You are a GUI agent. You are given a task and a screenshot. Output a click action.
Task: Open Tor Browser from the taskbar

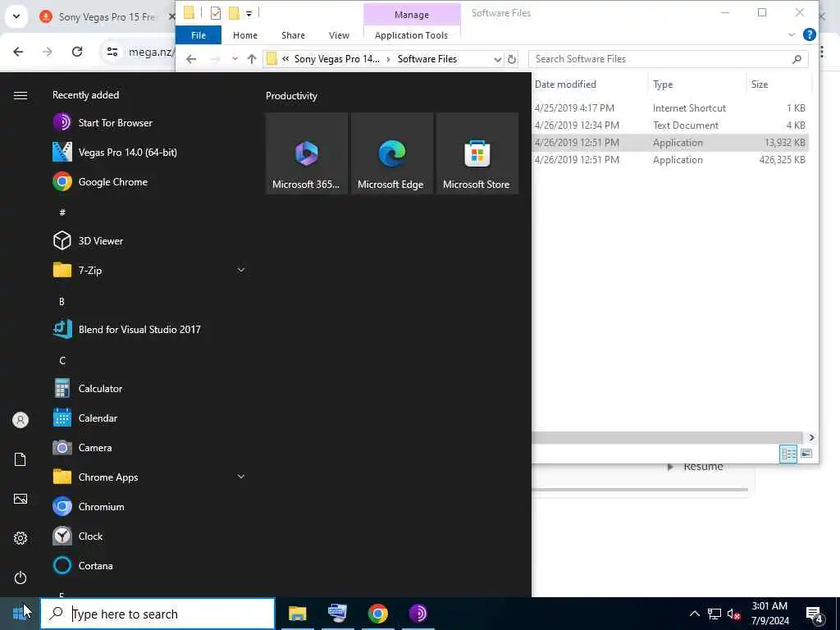[418, 614]
